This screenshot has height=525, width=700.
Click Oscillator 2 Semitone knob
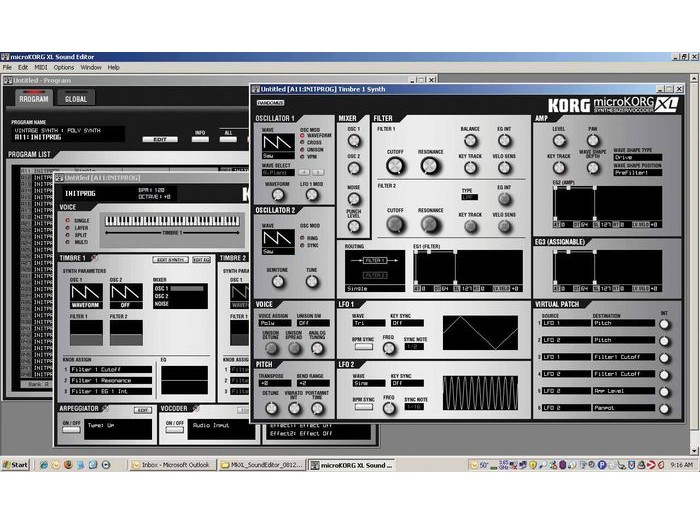click(278, 281)
